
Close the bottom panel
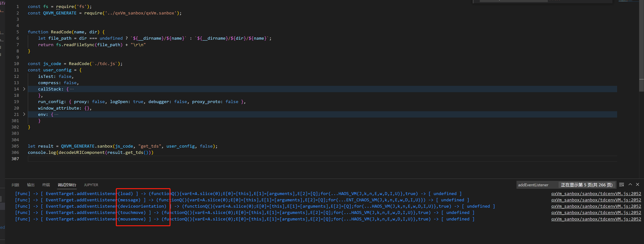click(638, 184)
